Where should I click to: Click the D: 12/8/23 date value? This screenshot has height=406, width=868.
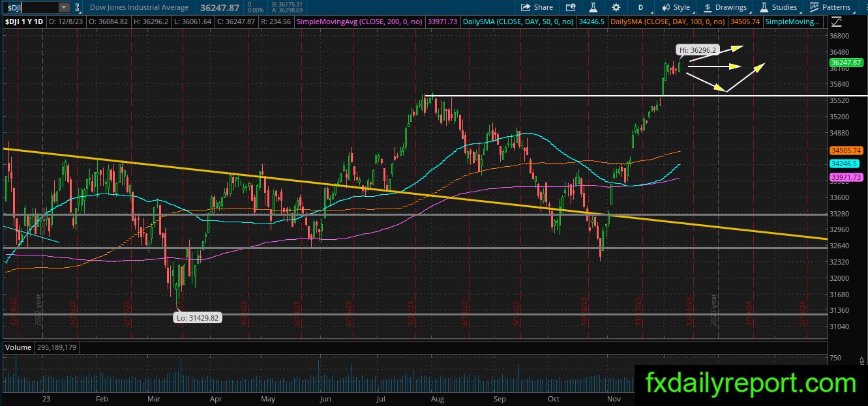[x=67, y=22]
